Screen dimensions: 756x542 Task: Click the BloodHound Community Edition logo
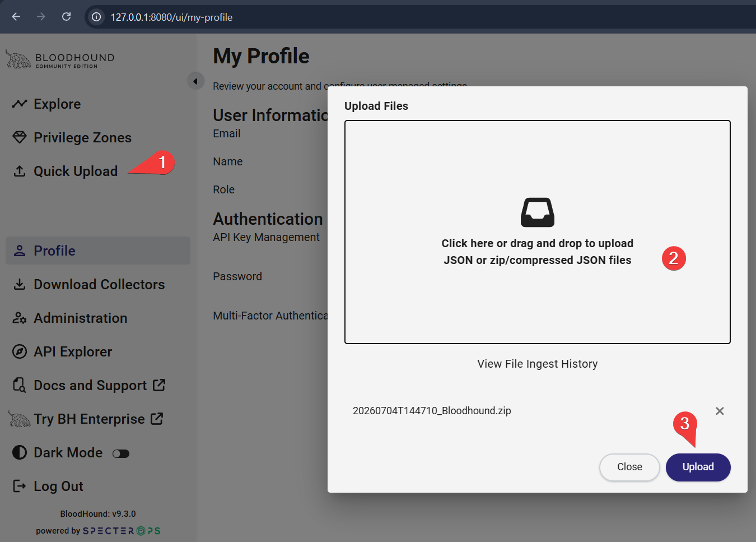pos(60,59)
